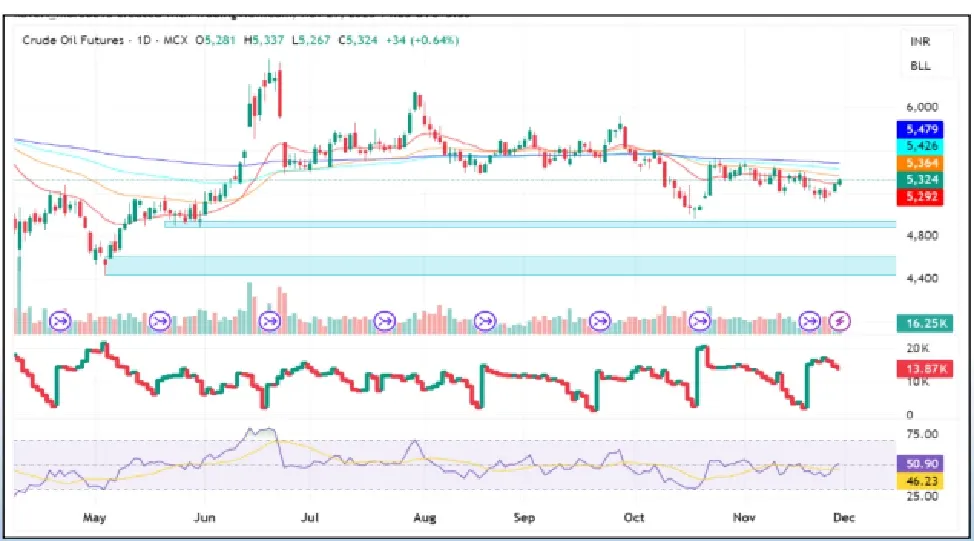Click the blue 5,479 price label
This screenshot has width=974, height=548.
(x=921, y=129)
